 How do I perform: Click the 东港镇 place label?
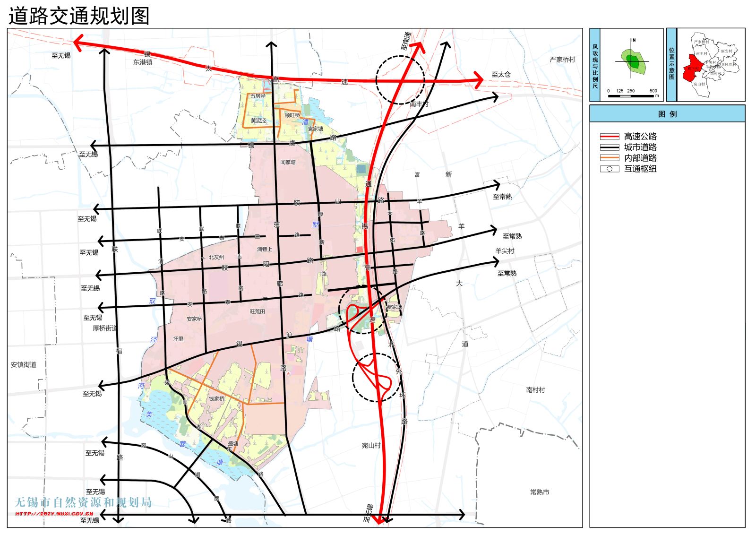143,62
